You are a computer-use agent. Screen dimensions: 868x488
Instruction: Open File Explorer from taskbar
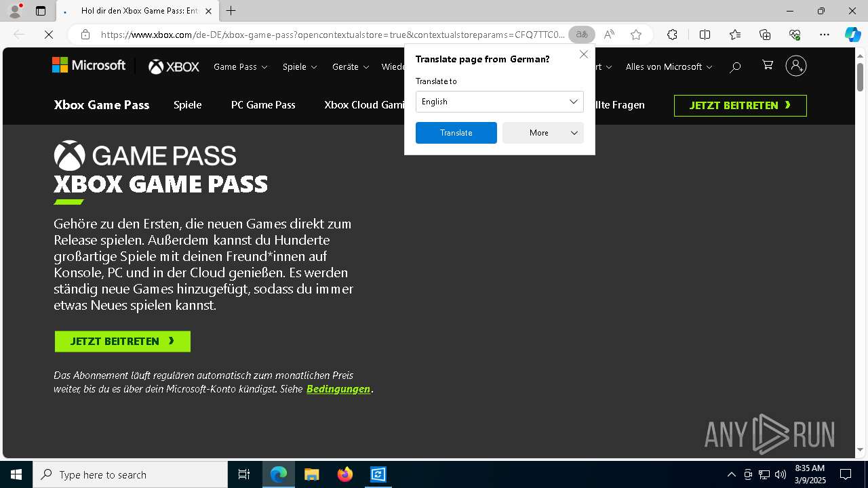point(311,474)
